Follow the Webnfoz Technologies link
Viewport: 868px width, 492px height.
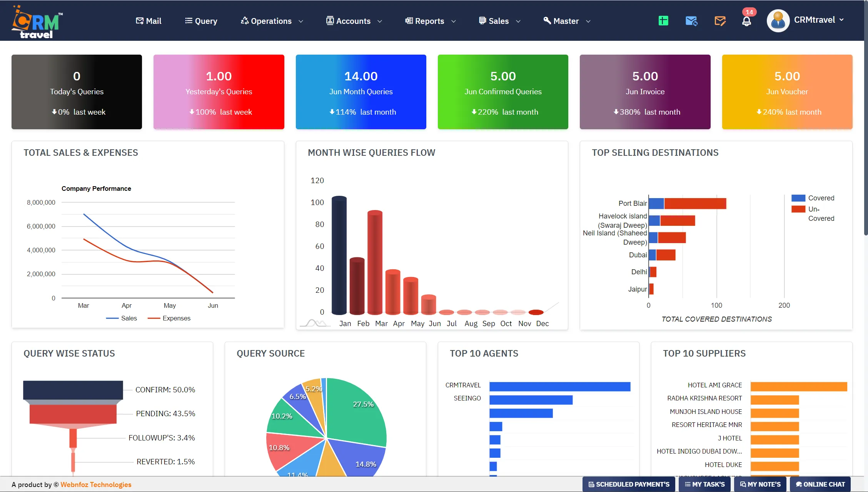point(96,485)
